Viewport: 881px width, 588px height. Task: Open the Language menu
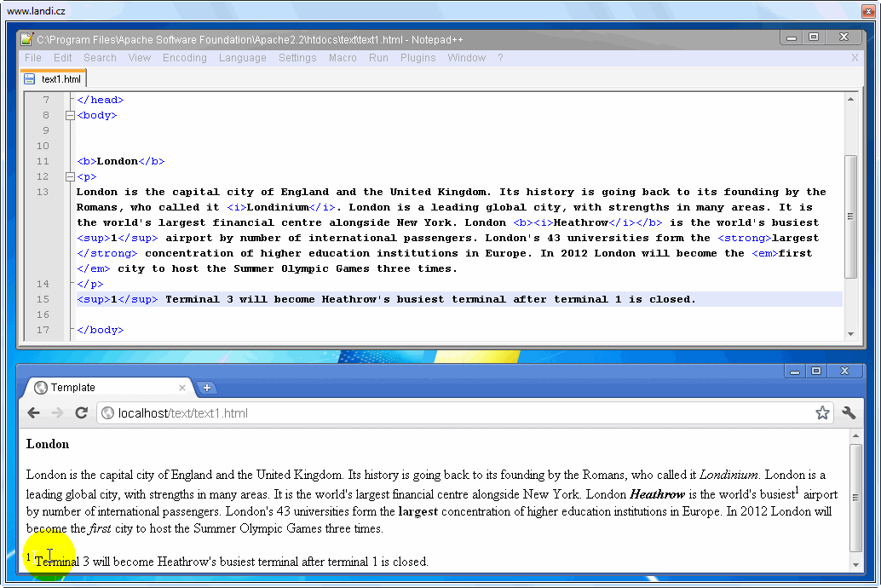(243, 58)
